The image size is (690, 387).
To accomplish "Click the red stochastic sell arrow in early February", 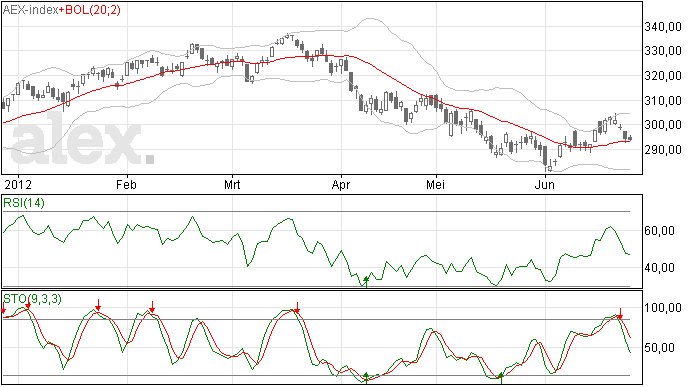I will click(x=152, y=307).
